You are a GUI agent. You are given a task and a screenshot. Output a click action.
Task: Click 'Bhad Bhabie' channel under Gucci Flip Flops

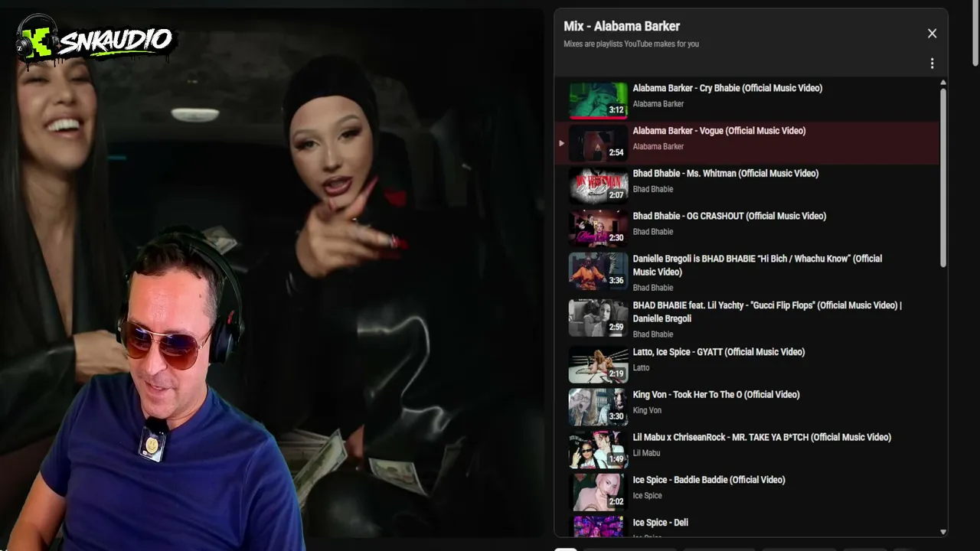652,334
